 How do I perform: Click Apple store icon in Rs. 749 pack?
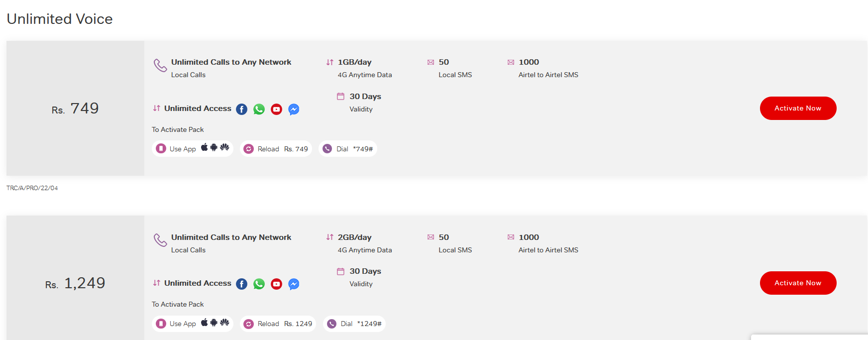point(204,147)
